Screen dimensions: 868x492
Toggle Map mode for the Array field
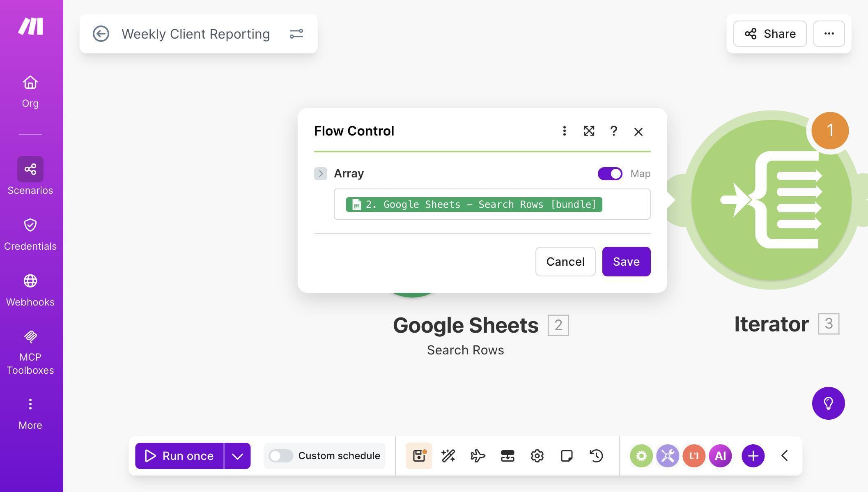610,173
